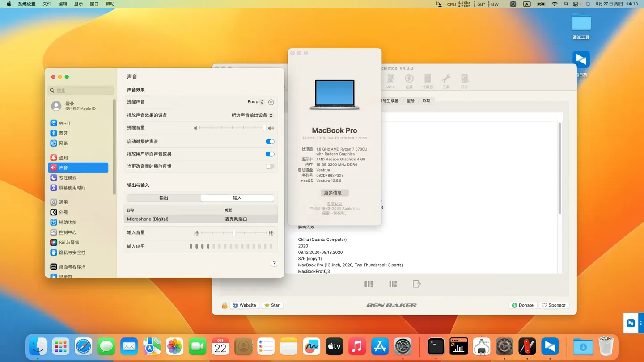Turn off 播放用户界面声音效果
Viewport: 644px width, 362px height.
click(270, 154)
